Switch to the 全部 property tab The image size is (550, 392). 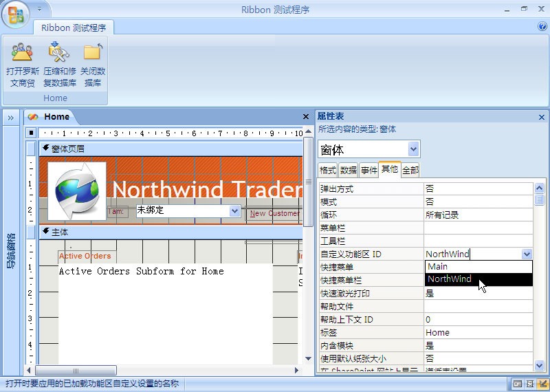coord(410,170)
